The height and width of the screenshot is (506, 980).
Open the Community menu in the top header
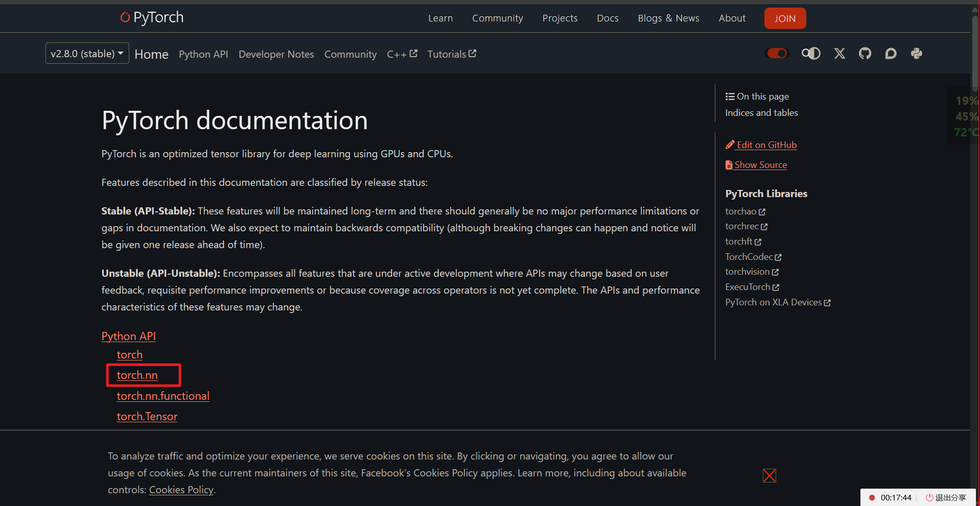(x=498, y=18)
